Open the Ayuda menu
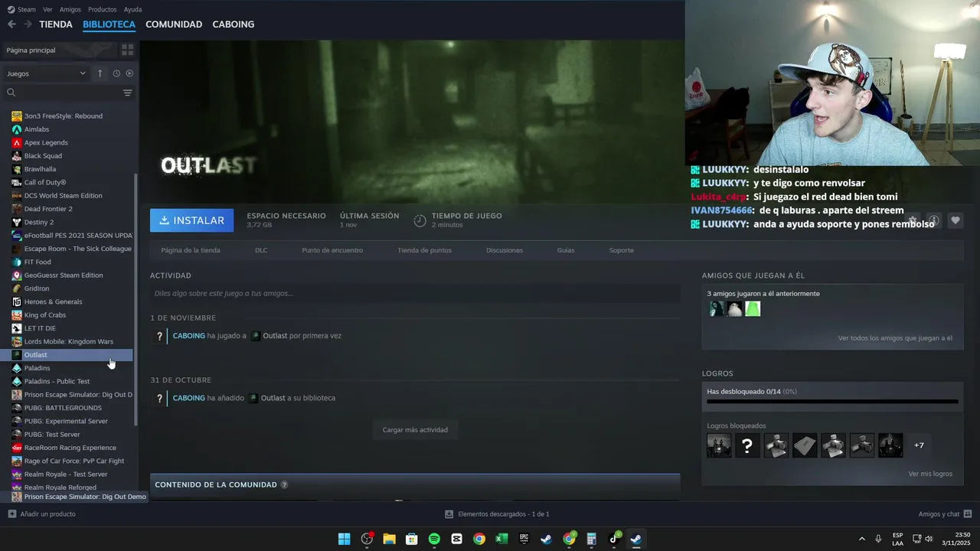 coord(132,9)
